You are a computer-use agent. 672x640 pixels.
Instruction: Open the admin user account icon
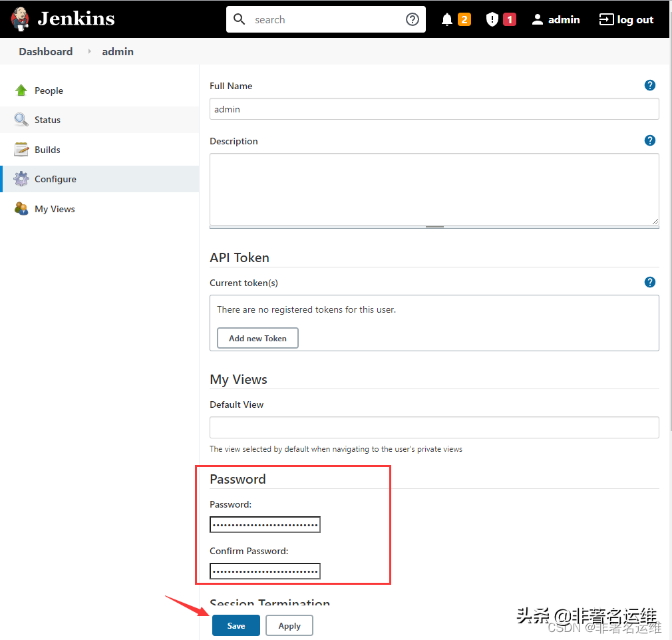click(x=537, y=19)
